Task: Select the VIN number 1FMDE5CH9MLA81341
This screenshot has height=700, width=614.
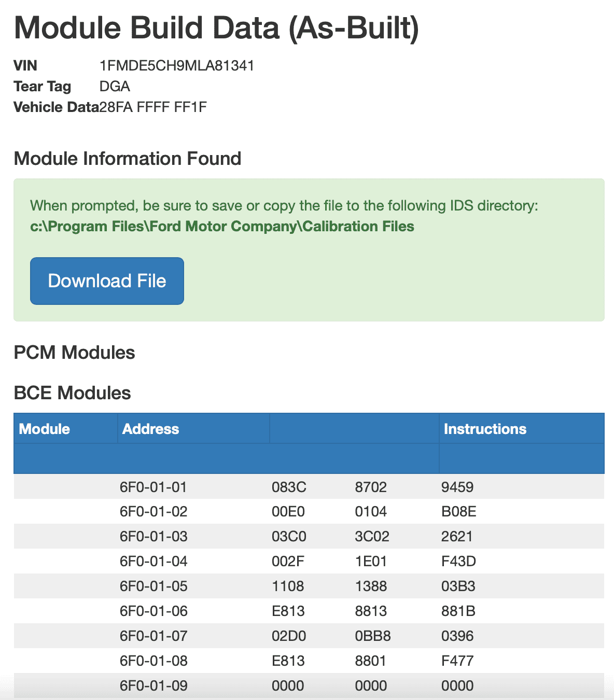Action: coord(177,66)
